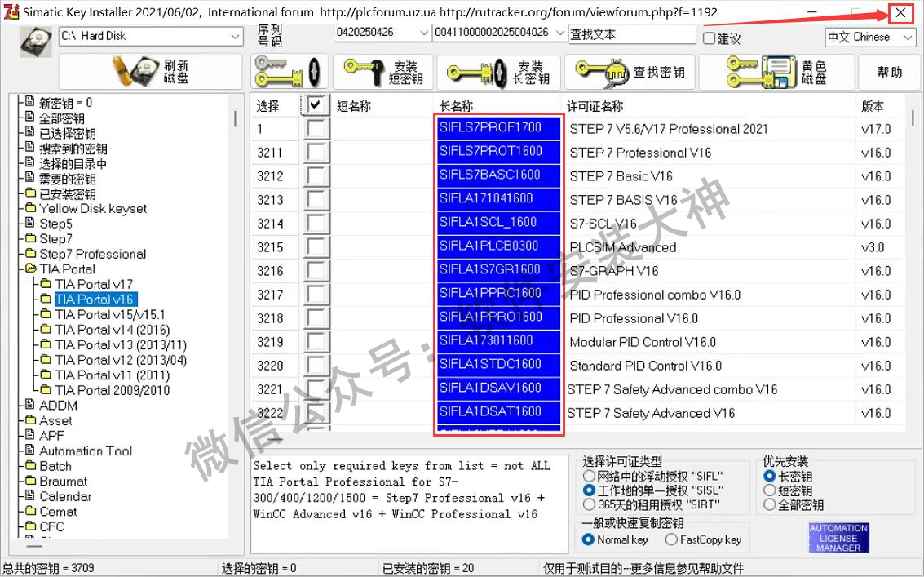This screenshot has height=577, width=924.
Task: Toggle the 建议 checkbox
Action: click(x=709, y=38)
